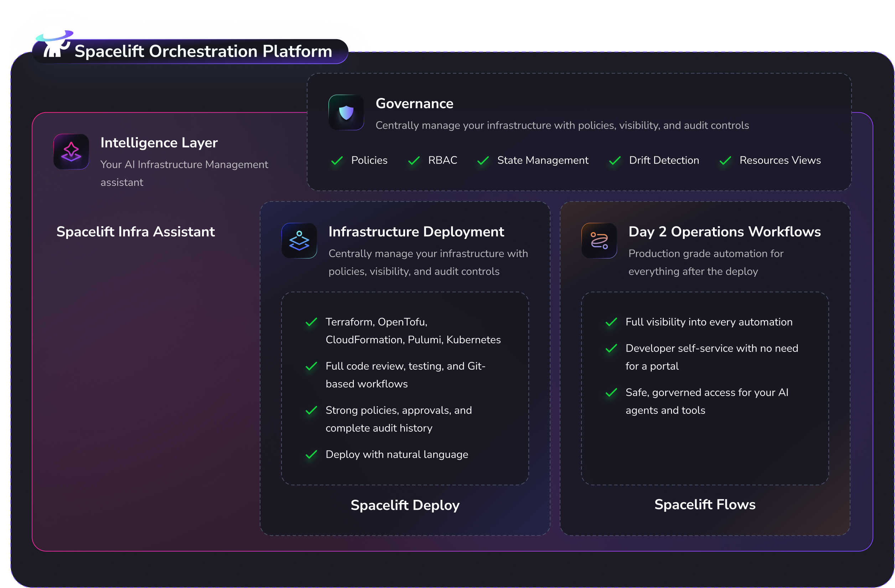Click 'Safe, gorverned access' list text

point(707,401)
